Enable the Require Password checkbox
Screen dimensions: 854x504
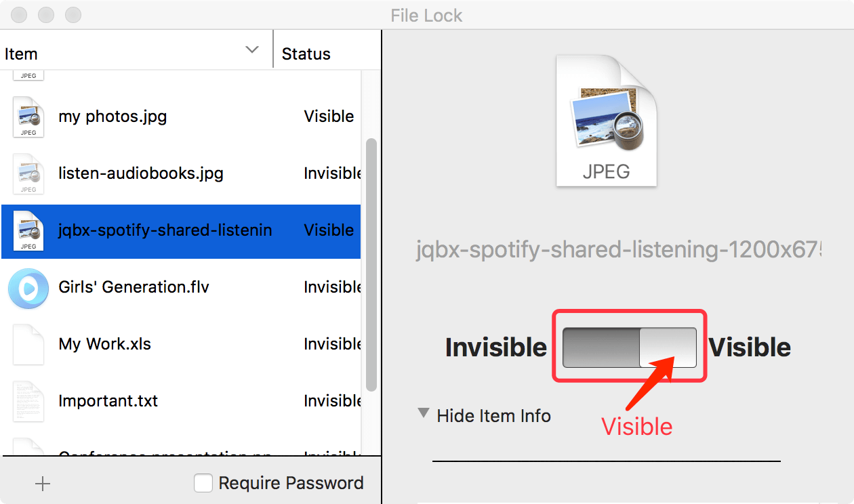203,483
